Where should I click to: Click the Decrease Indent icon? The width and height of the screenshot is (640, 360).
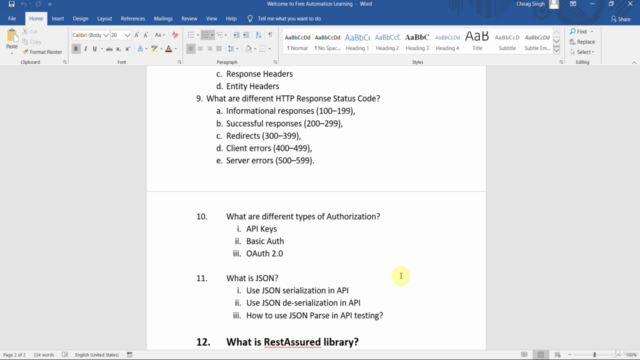[x=236, y=35]
